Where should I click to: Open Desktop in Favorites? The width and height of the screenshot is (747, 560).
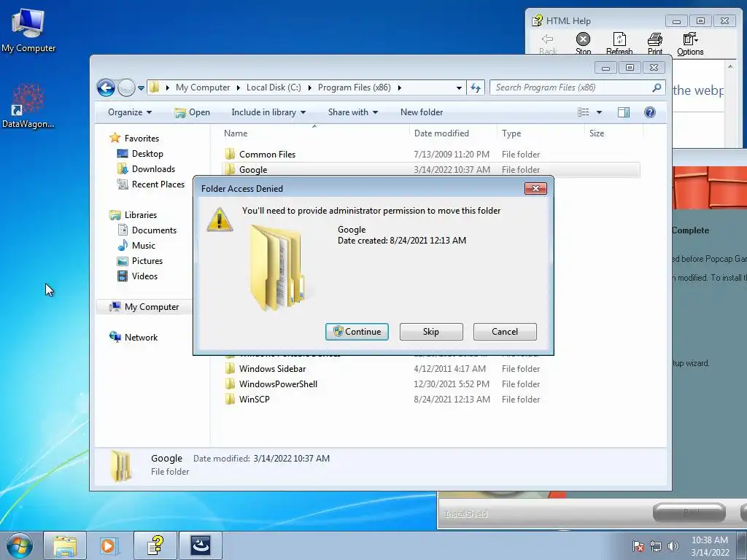pos(147,154)
